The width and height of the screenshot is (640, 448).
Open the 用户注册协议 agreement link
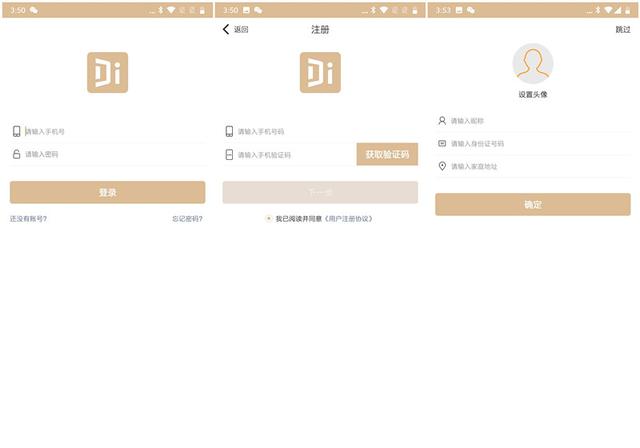click(349, 219)
